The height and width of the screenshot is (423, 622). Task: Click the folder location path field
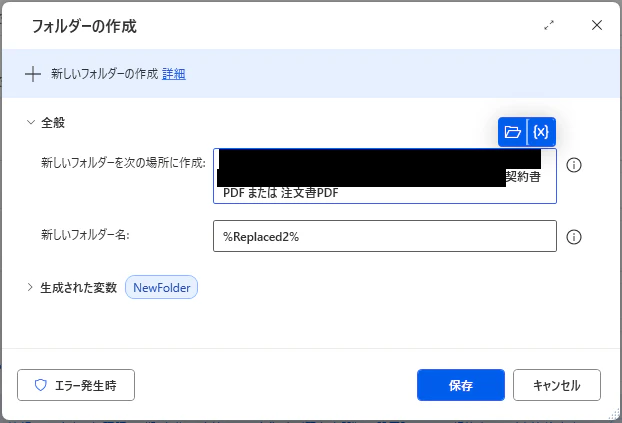coord(385,176)
